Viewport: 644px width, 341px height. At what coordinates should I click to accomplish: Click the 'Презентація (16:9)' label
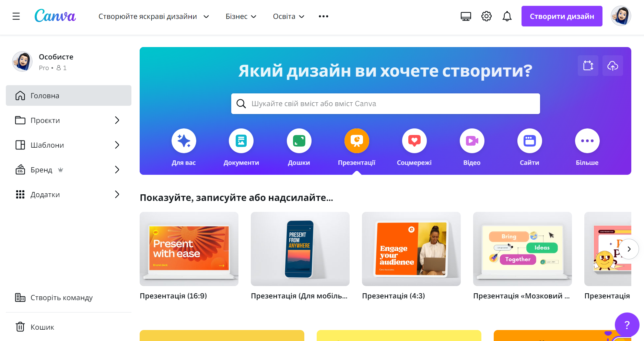[x=173, y=296]
